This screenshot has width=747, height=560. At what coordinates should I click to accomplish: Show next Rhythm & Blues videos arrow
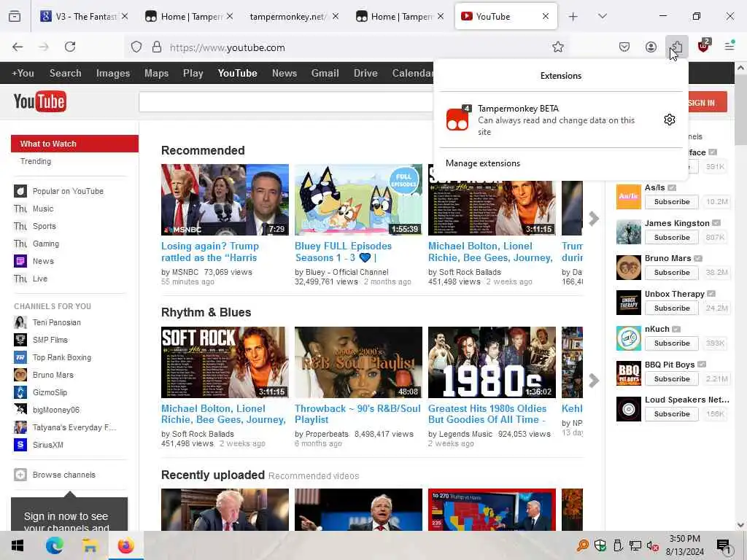coord(594,381)
